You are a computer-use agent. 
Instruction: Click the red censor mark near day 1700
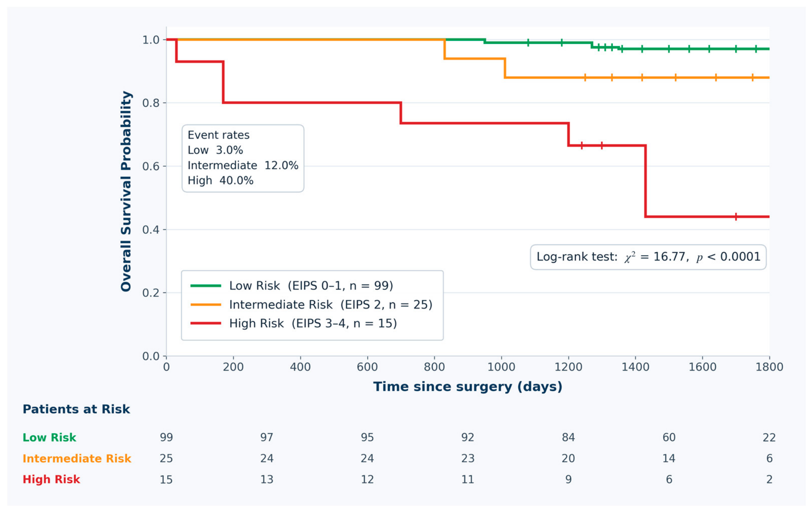tap(736, 217)
